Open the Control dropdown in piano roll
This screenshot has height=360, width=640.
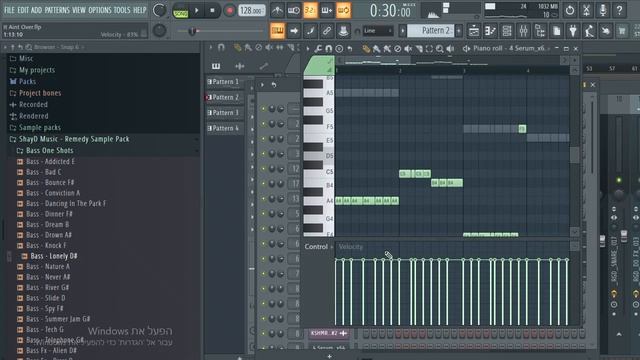pyautogui.click(x=318, y=247)
